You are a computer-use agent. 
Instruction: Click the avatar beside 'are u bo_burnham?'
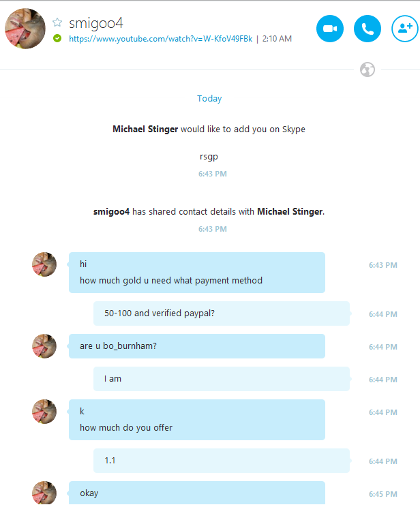44,346
